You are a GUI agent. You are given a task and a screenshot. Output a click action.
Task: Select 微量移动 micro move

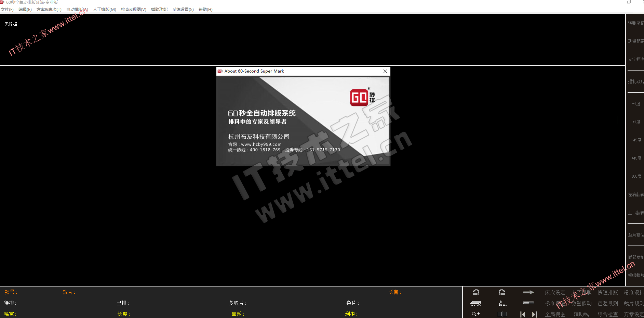[581, 303]
